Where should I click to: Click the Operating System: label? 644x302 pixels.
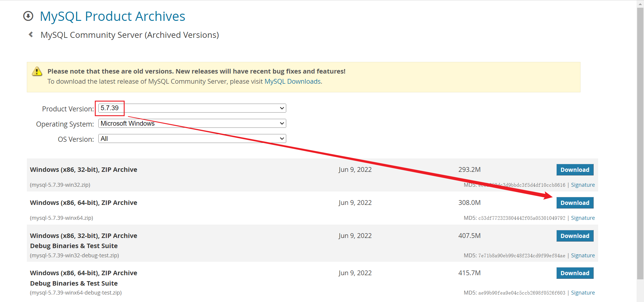point(65,124)
